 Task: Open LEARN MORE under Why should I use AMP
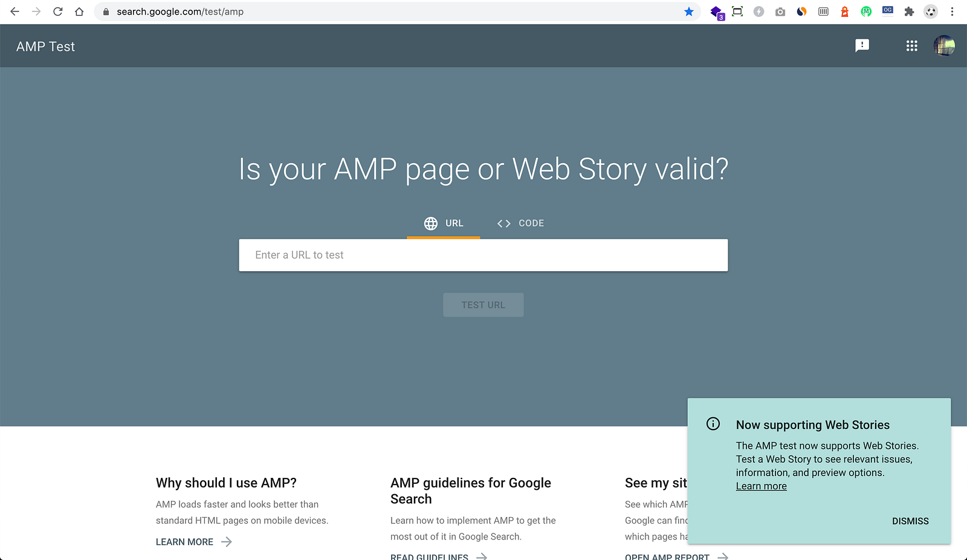point(184,542)
